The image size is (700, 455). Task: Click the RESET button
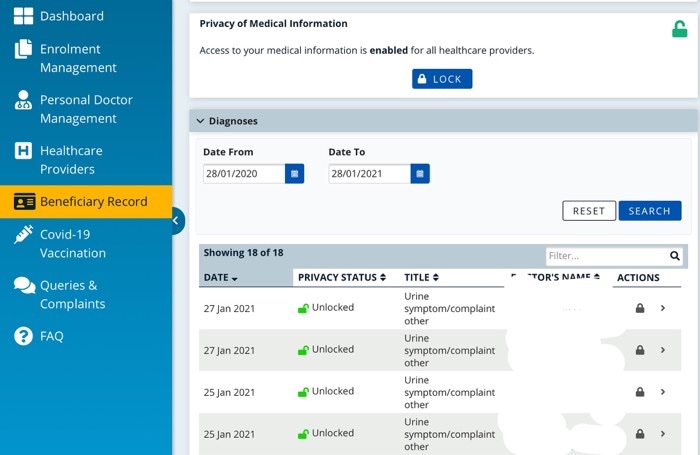[x=589, y=211]
